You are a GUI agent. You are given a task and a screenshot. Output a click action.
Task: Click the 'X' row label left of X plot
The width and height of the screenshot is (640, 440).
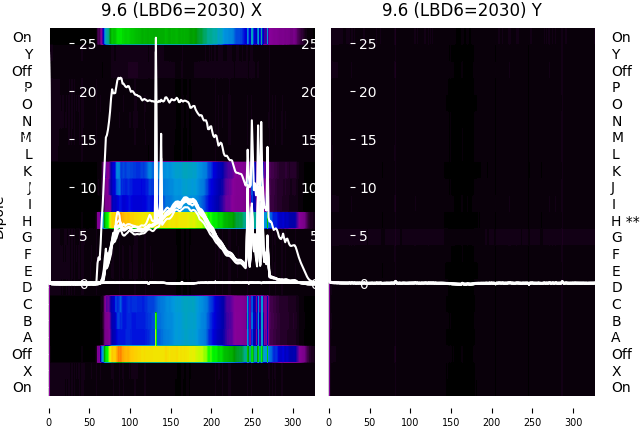27,371
